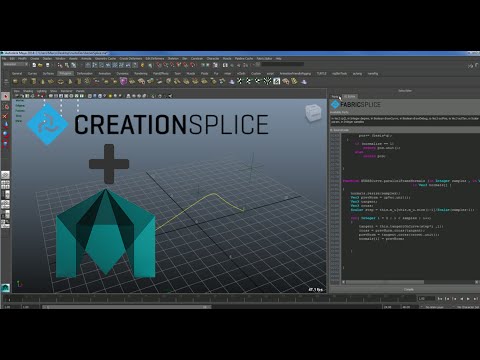Create a polygon plane from shelf
Screen dimensions: 480x360
(51, 81)
